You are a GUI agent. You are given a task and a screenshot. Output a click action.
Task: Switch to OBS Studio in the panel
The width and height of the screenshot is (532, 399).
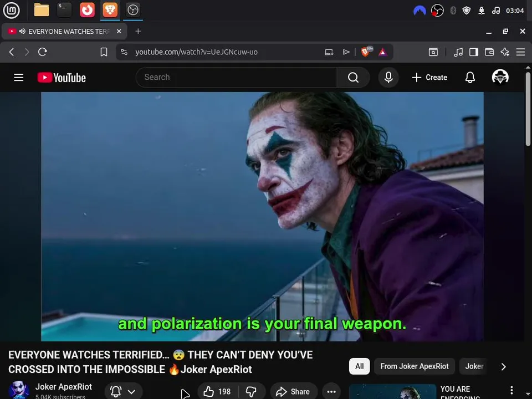(132, 10)
